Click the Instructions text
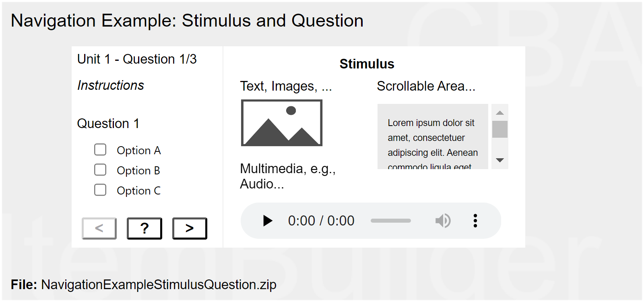 click(111, 85)
